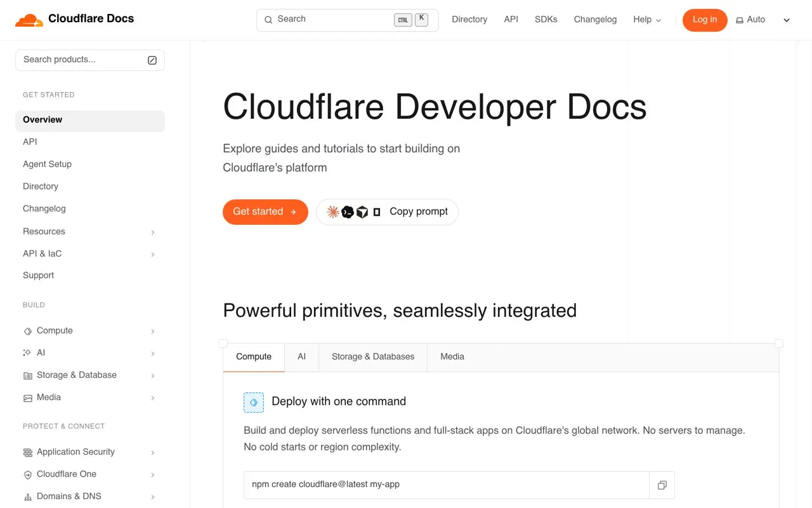812x508 pixels.
Task: Click the Compute sidebar icon
Action: [27, 331]
